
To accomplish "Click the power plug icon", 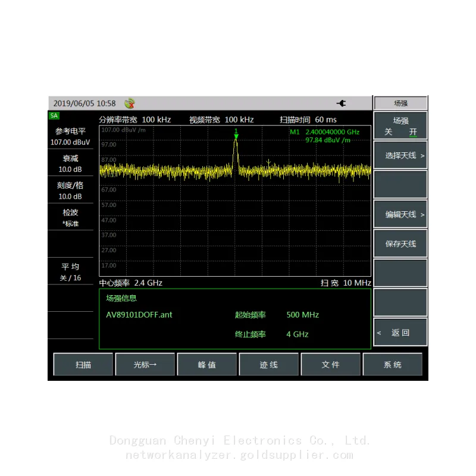I will [341, 103].
